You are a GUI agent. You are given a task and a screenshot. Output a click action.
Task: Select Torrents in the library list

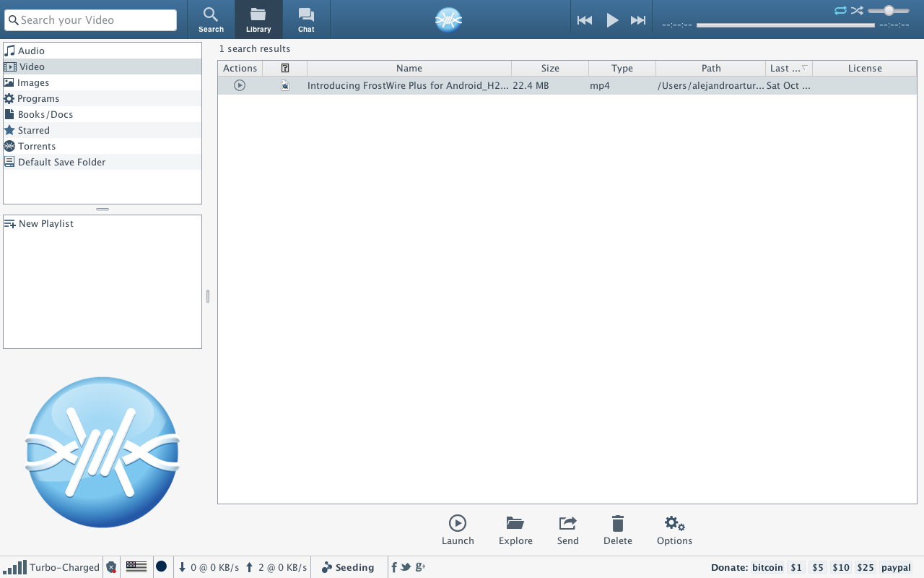click(x=37, y=146)
